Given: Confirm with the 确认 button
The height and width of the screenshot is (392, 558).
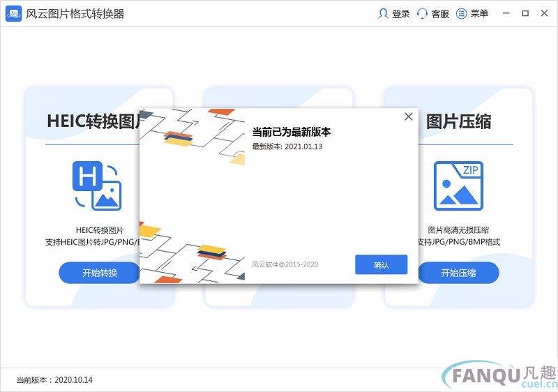Looking at the screenshot, I should pyautogui.click(x=381, y=264).
